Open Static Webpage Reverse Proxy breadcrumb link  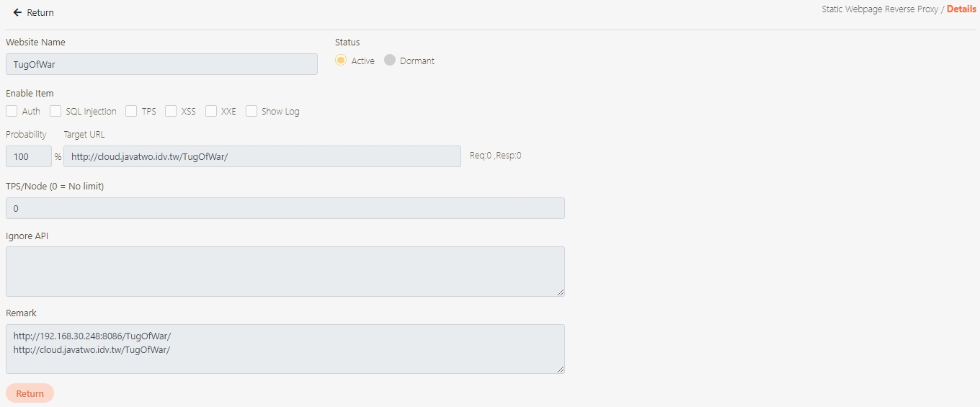coord(879,9)
